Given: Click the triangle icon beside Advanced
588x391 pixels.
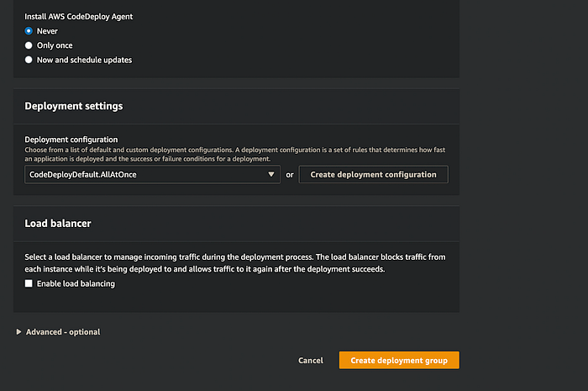Looking at the screenshot, I should (19, 332).
